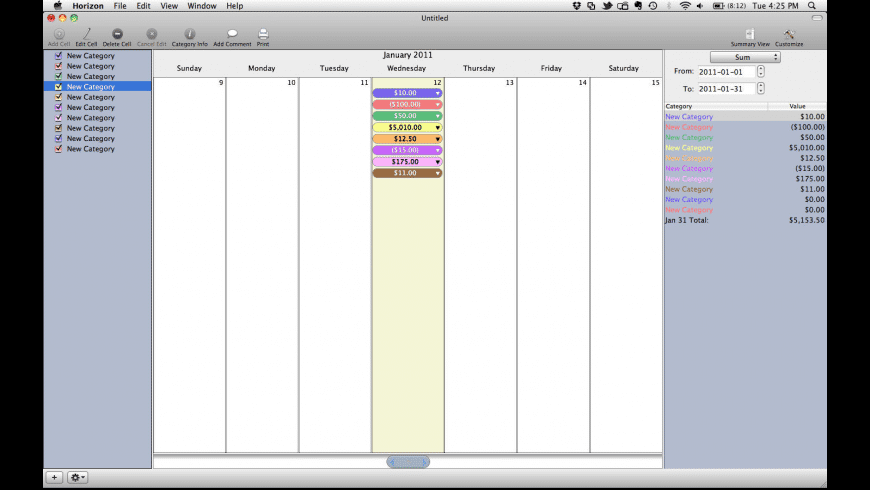Click the To date stepper
870x490 pixels.
[x=761, y=88]
